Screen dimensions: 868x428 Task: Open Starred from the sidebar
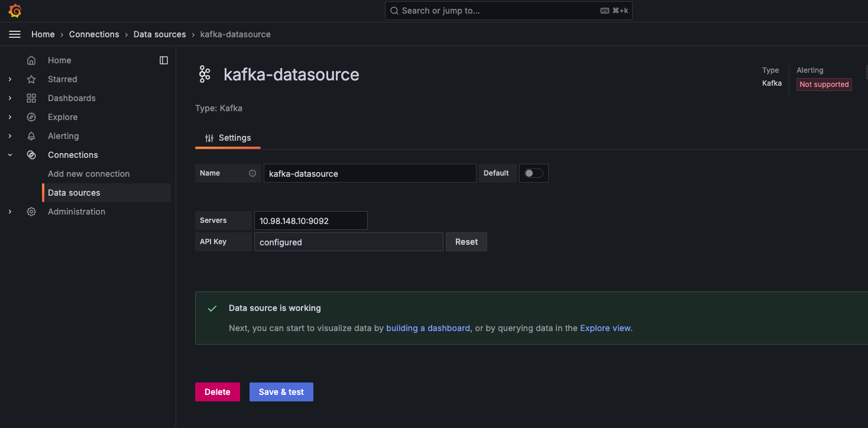(62, 79)
